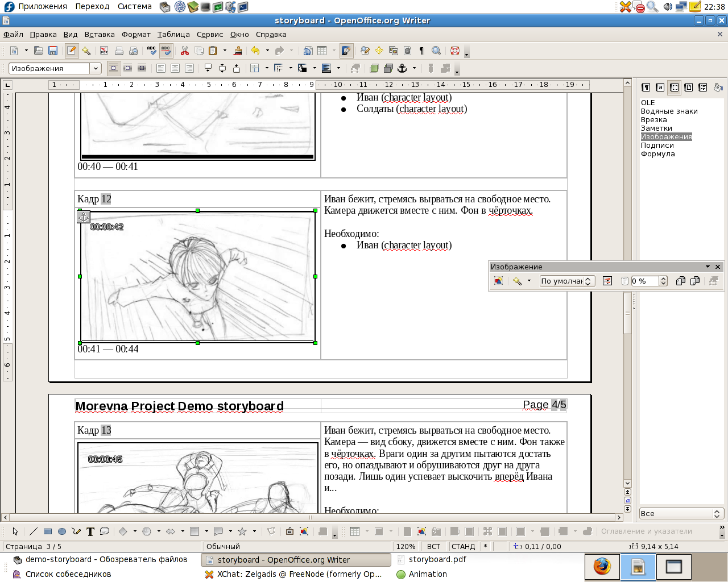Click the Cut scissors icon

coord(185,51)
